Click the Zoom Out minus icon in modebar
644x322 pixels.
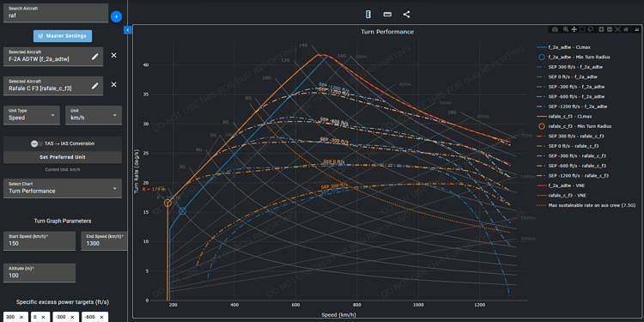coord(610,29)
